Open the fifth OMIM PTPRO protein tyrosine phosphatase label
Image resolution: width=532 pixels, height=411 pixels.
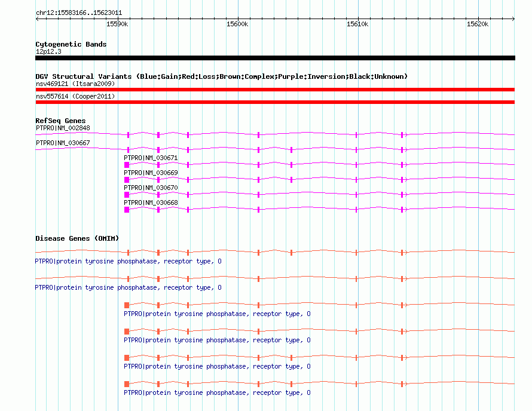click(217, 367)
